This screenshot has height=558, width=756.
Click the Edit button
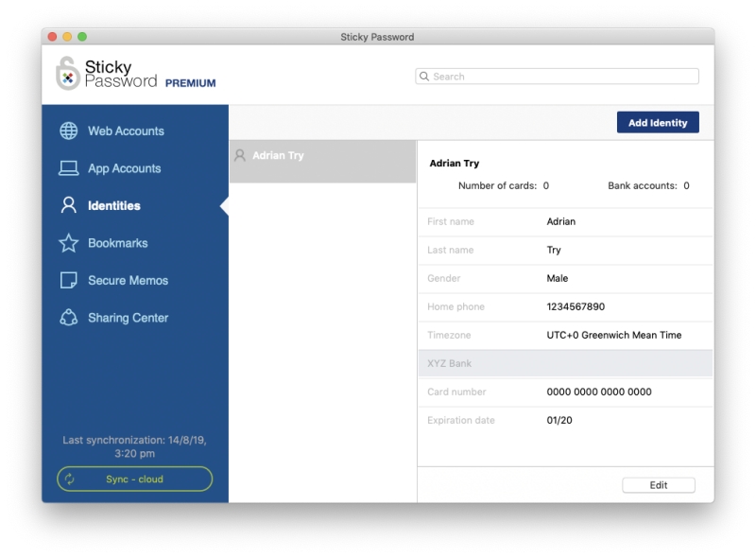click(659, 485)
